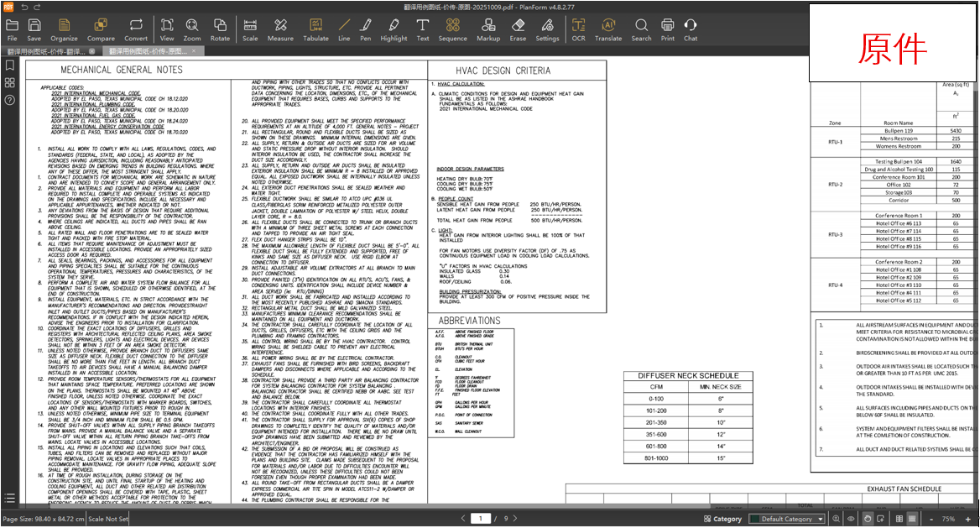Switch to the first document tab

(52, 51)
